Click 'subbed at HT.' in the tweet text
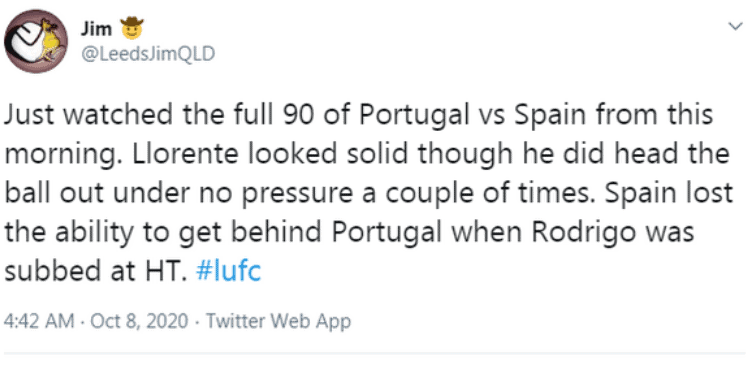Screen dimensions: 755x370 point(95,271)
